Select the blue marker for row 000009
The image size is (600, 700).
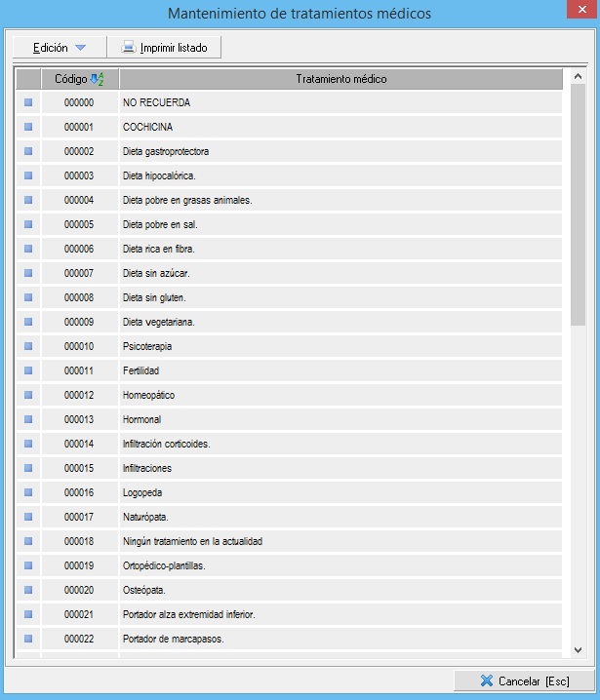click(x=28, y=322)
